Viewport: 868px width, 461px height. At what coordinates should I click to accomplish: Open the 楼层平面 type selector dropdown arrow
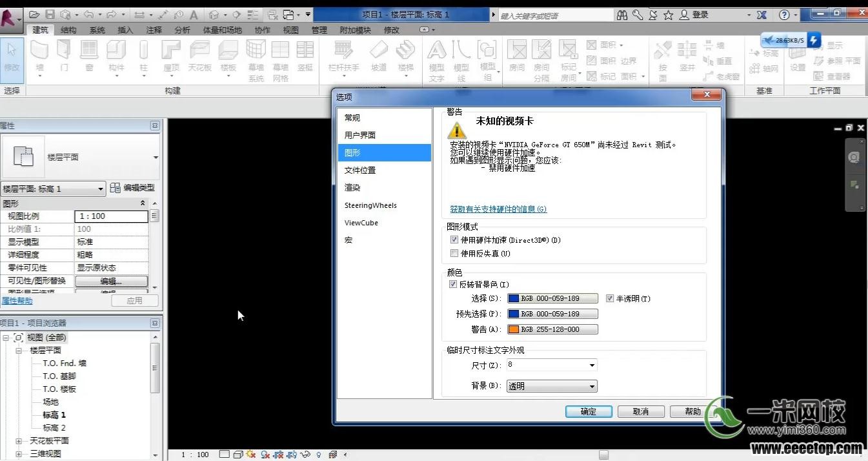(x=156, y=157)
